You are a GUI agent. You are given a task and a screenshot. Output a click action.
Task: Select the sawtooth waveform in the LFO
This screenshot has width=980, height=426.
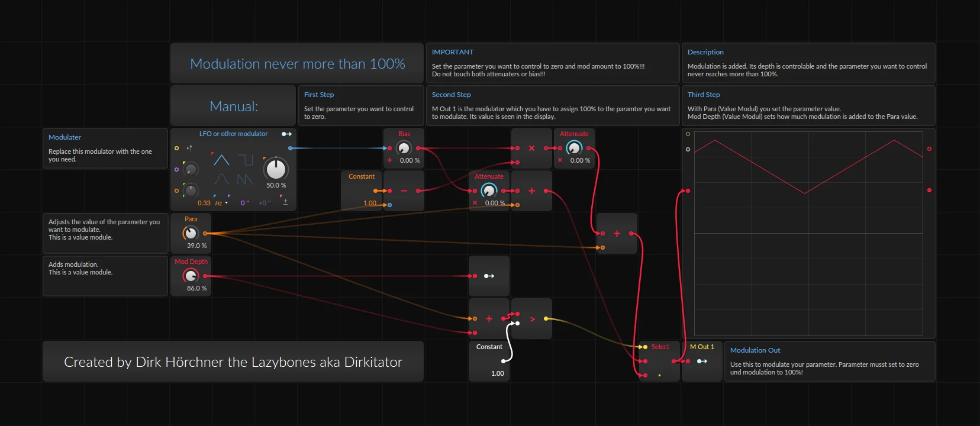tap(245, 179)
